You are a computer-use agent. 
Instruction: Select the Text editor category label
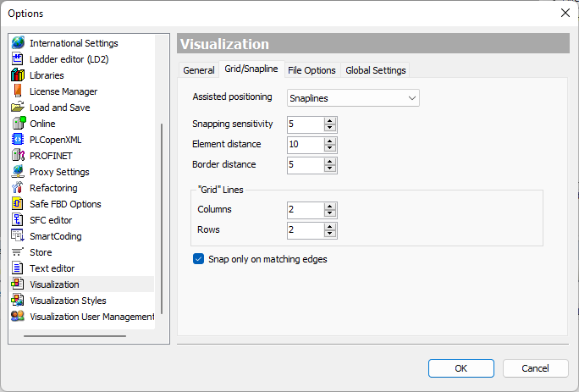52,268
